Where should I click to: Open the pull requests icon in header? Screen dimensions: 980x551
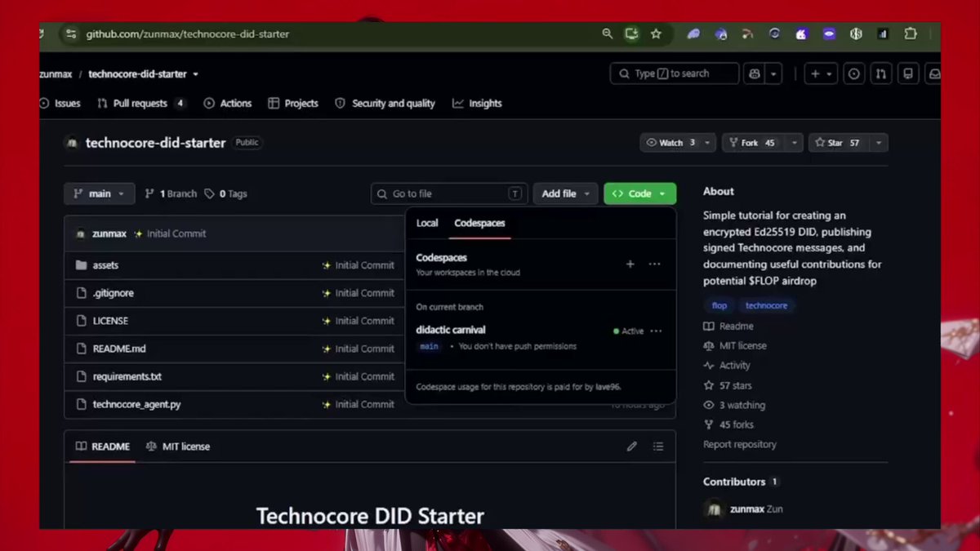point(880,73)
